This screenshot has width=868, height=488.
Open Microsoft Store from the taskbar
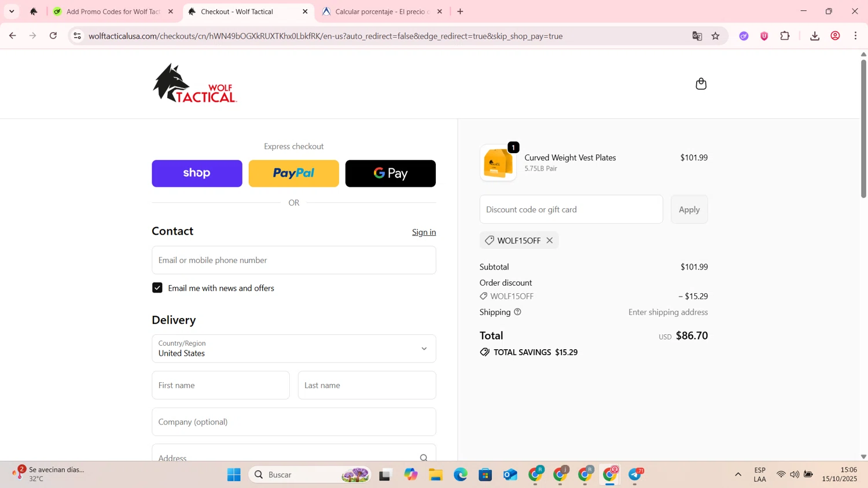click(486, 475)
